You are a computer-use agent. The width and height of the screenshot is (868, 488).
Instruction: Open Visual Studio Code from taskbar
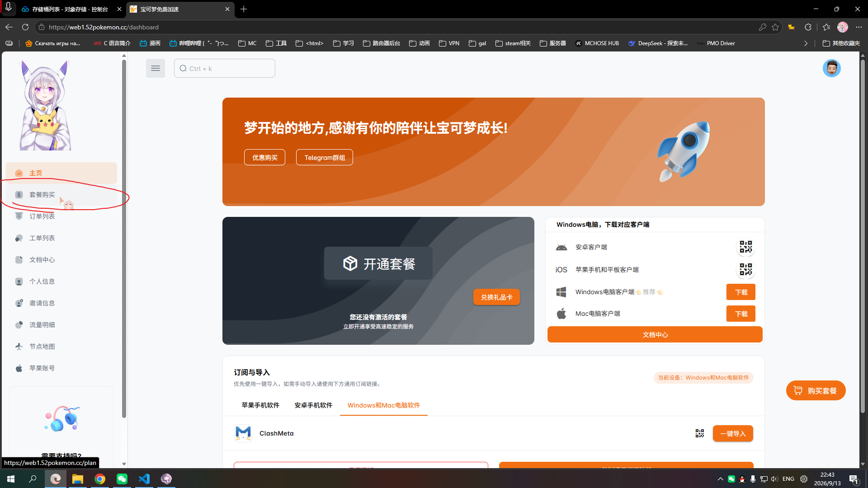[x=144, y=479]
